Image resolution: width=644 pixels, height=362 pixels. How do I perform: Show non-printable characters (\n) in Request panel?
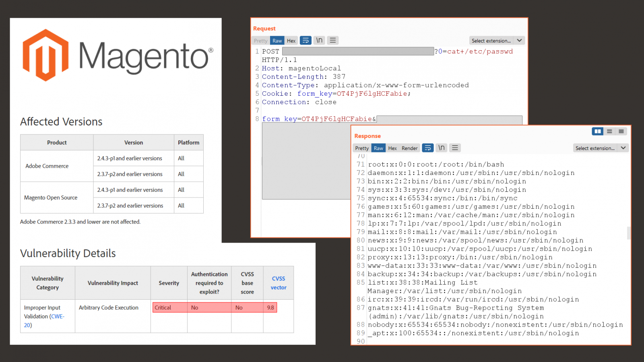tap(319, 40)
